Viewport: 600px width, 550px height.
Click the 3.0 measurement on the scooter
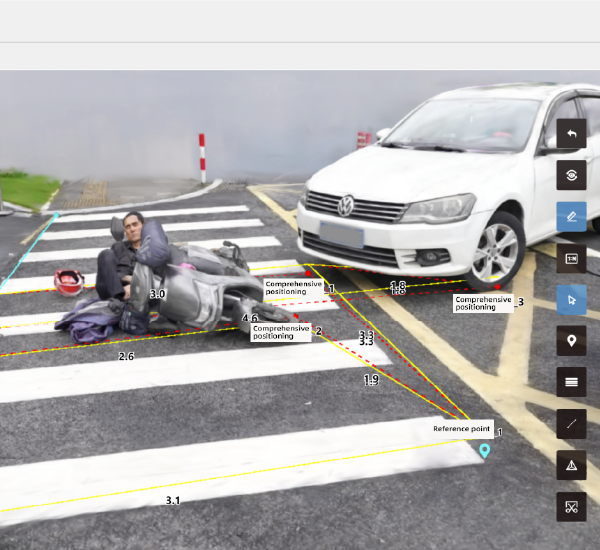pos(157,295)
